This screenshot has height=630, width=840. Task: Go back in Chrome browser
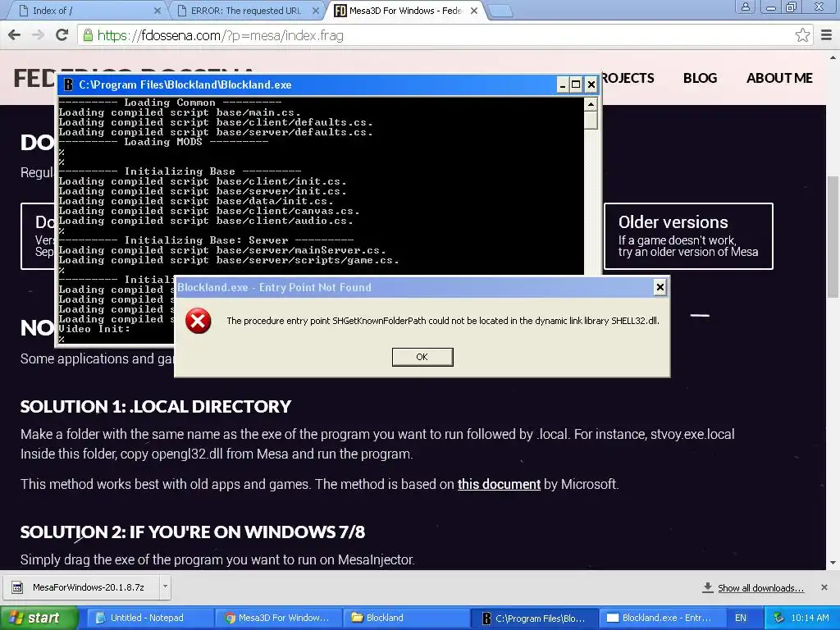15,35
